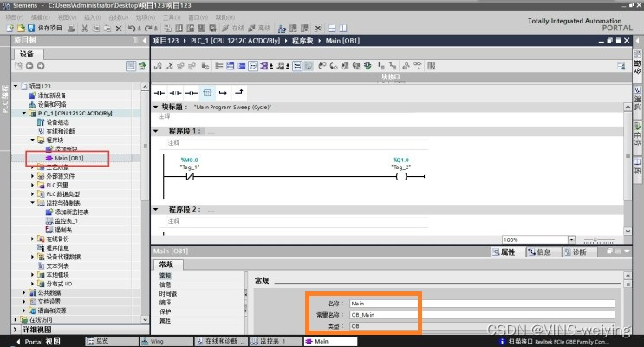Click the undo arrow icon

coord(132,29)
